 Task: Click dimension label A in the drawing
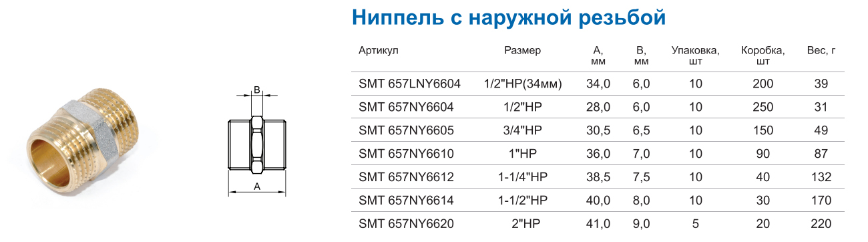point(257,187)
